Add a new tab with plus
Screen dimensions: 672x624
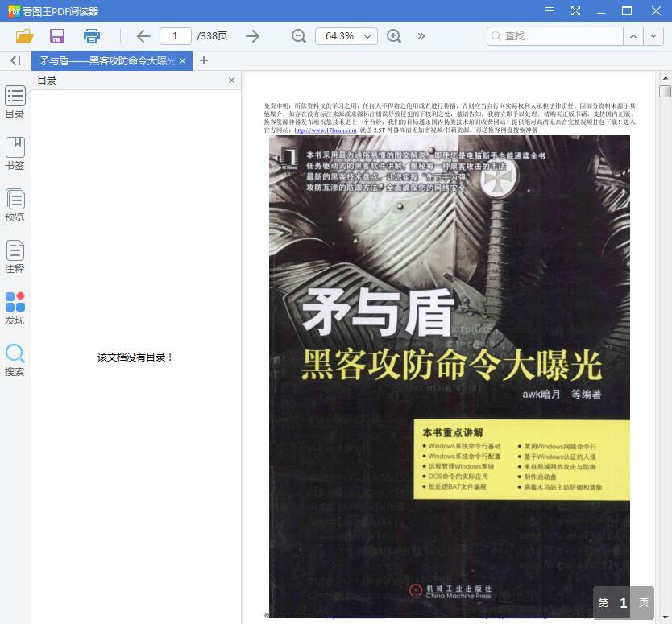(204, 61)
